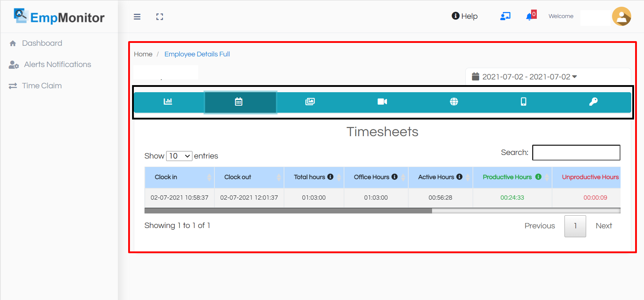Click the Welcome text in header
Screen dimensions: 644x300
pos(561,16)
